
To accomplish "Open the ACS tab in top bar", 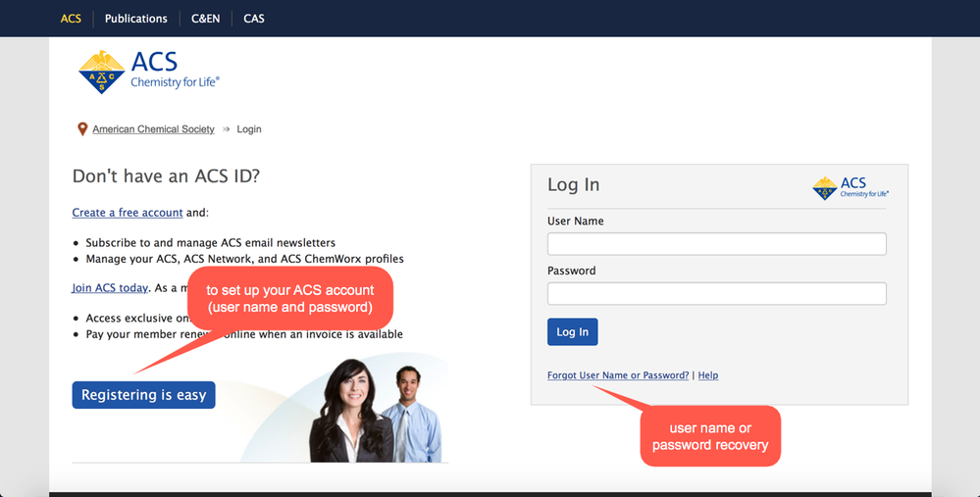I will pyautogui.click(x=71, y=19).
